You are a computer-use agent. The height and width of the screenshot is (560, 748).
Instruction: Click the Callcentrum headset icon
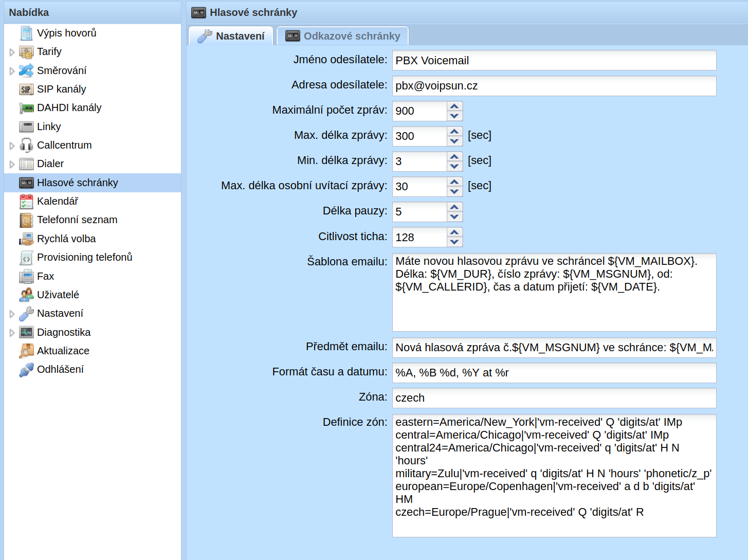click(x=26, y=146)
